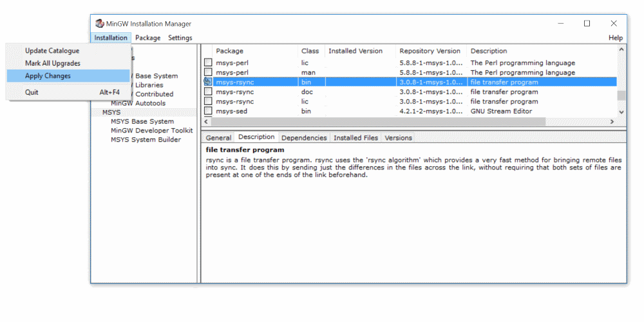Screen dimensions: 644x322
Task: Click the MinGW app icon in title bar
Action: pyautogui.click(x=100, y=24)
